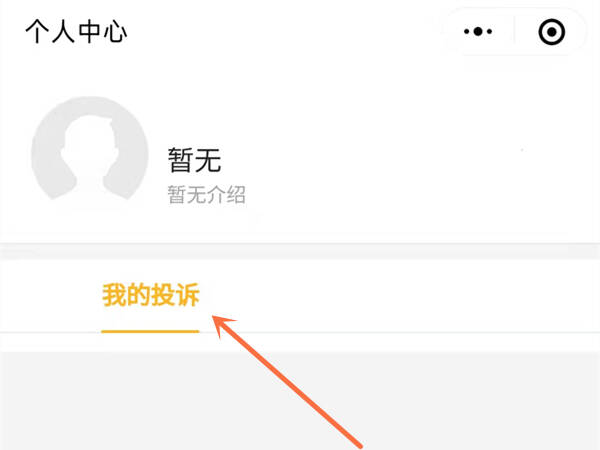Open the three-dots more options menu
Image resolution: width=600 pixels, height=450 pixels.
click(x=478, y=31)
